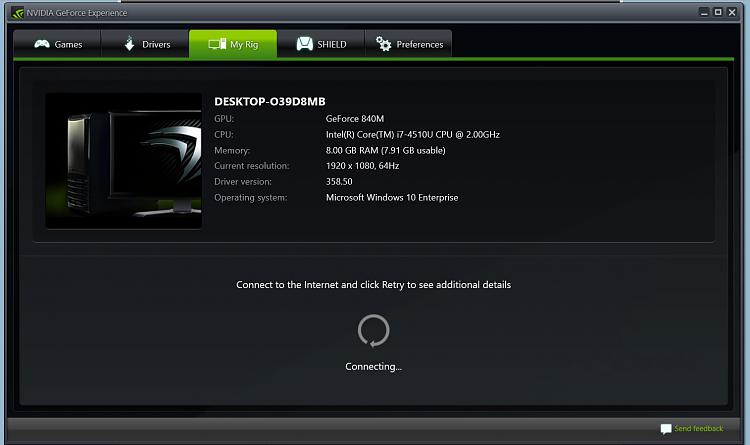Viewport: 750px width, 445px height.
Task: Click the 358.50 driver version number
Action: click(x=339, y=182)
